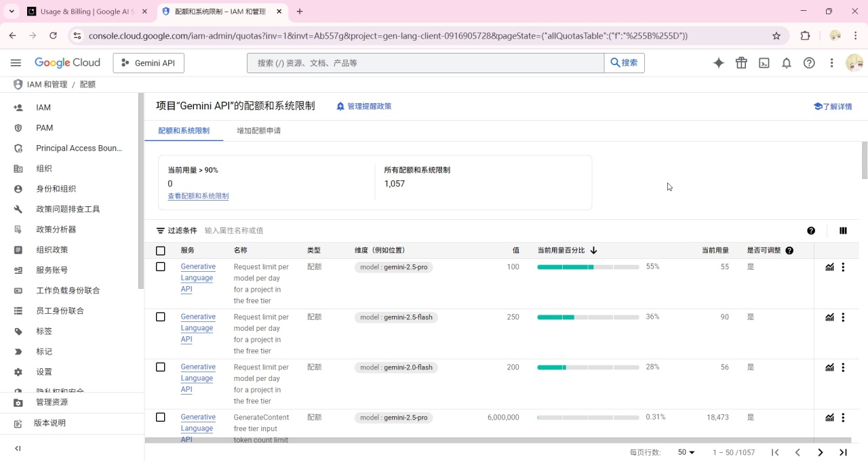Open Chrome tab search dropdown arrow
Viewport: 868px width, 461px height.
(12, 12)
